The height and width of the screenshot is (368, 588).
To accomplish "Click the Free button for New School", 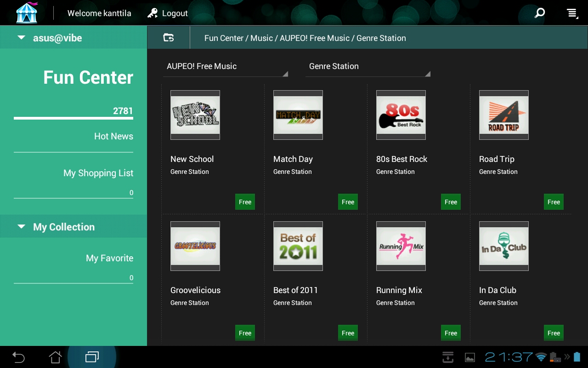I will 245,202.
